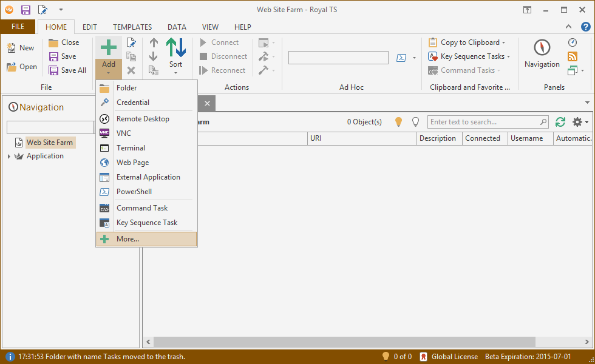The image size is (595, 364).
Task: Click the Connect action
Action: [x=219, y=42]
